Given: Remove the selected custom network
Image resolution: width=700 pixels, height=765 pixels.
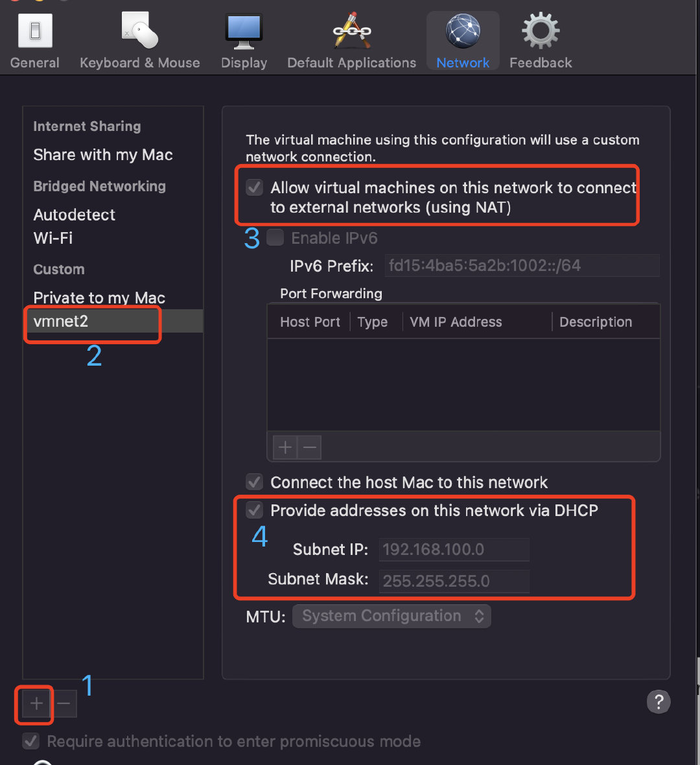Looking at the screenshot, I should (x=64, y=703).
